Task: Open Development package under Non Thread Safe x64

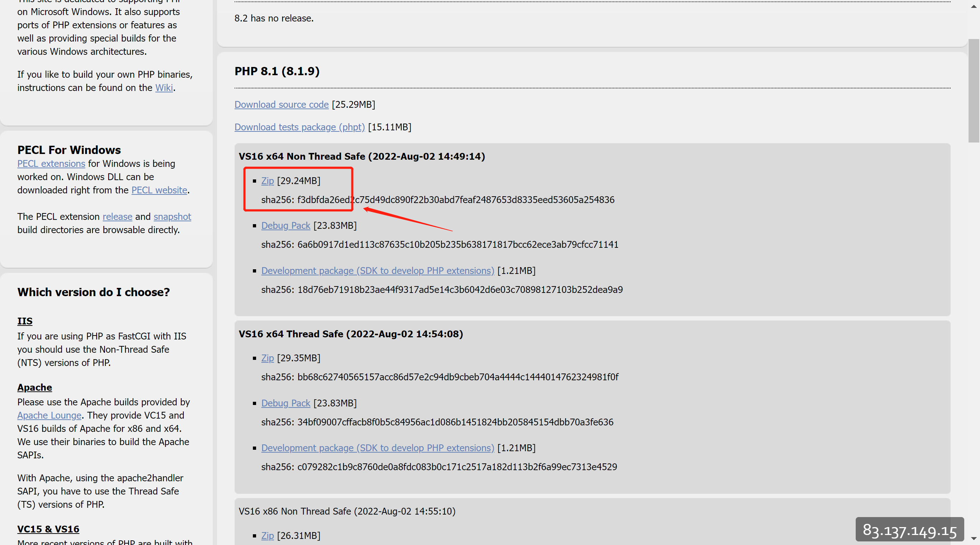Action: click(x=378, y=271)
